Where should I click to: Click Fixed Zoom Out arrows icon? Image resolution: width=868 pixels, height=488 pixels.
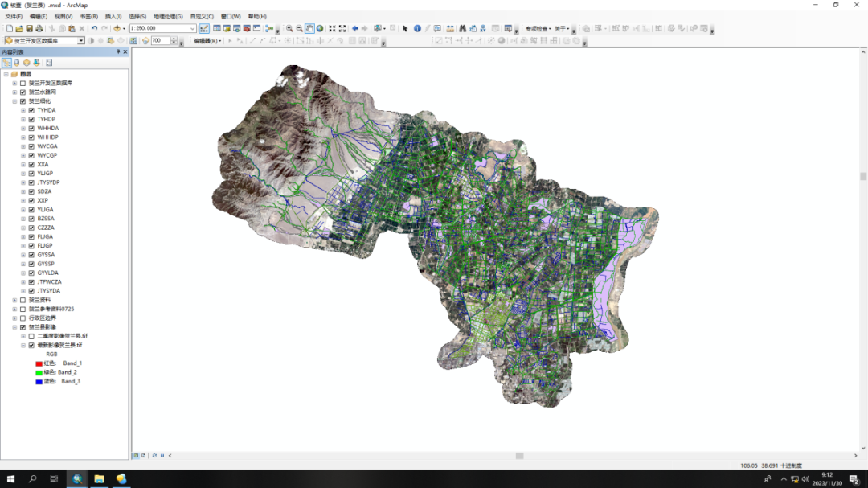[342, 28]
